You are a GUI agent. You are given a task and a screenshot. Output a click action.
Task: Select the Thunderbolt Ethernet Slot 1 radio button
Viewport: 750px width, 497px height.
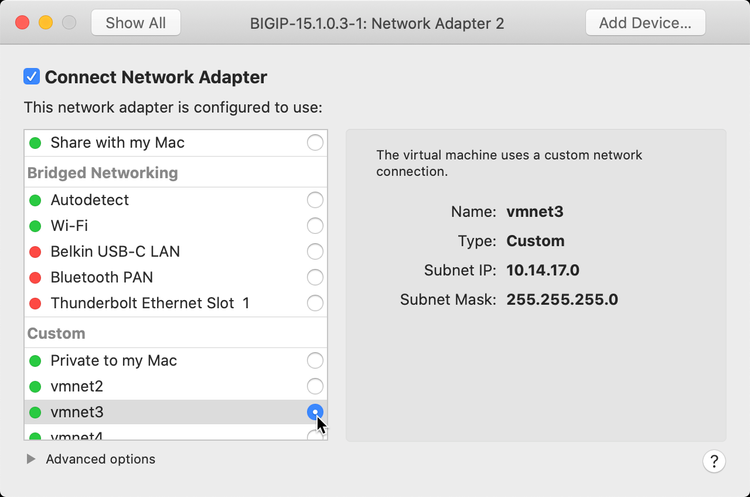click(x=315, y=303)
